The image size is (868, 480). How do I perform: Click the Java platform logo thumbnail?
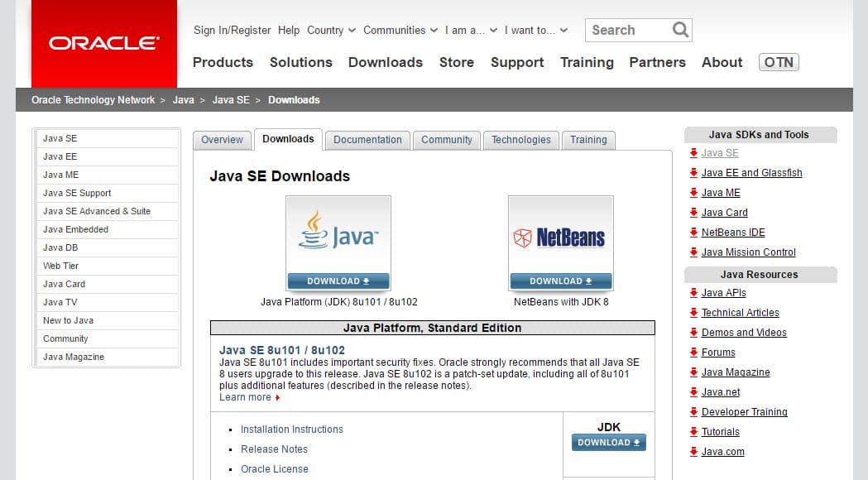(338, 234)
